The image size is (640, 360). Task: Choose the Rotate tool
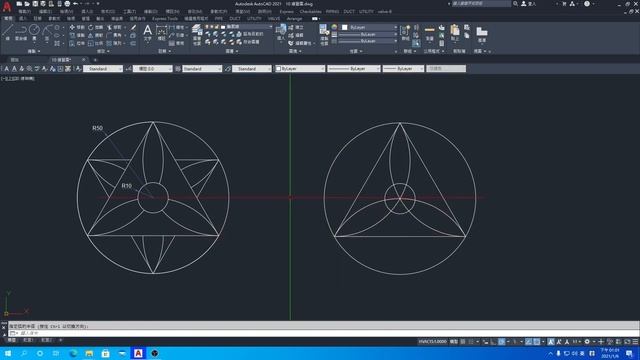95,27
